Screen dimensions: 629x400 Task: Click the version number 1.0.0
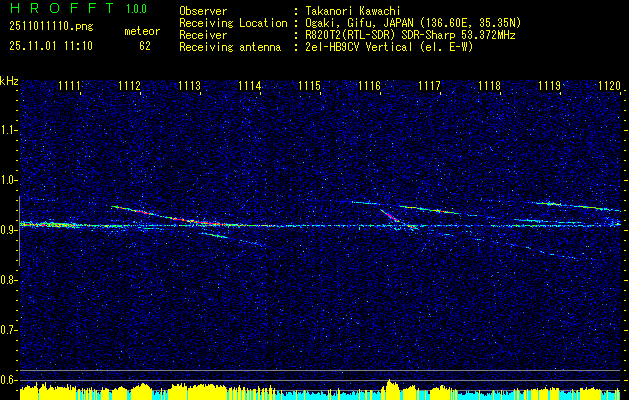click(x=136, y=8)
